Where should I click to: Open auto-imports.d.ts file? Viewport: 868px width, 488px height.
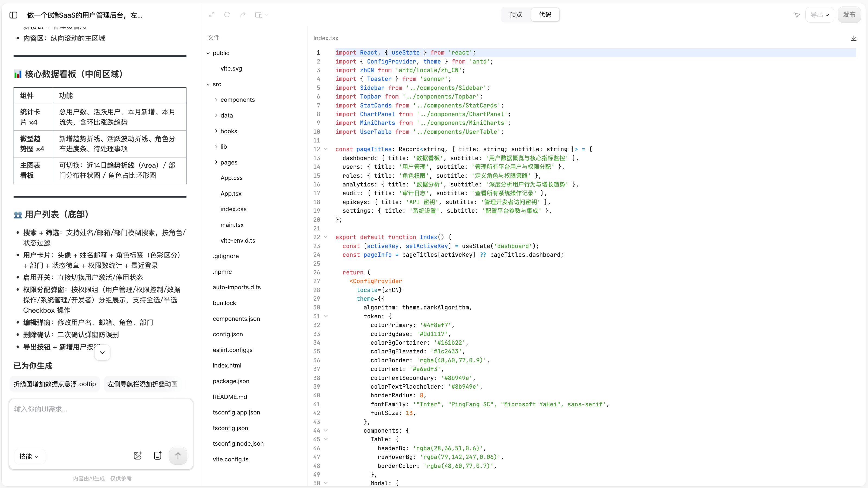click(237, 287)
